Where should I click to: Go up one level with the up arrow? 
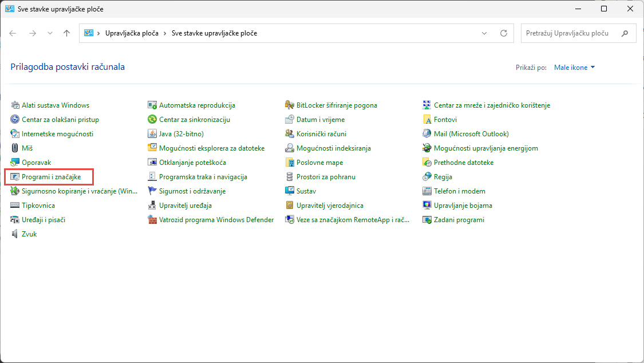(x=67, y=33)
